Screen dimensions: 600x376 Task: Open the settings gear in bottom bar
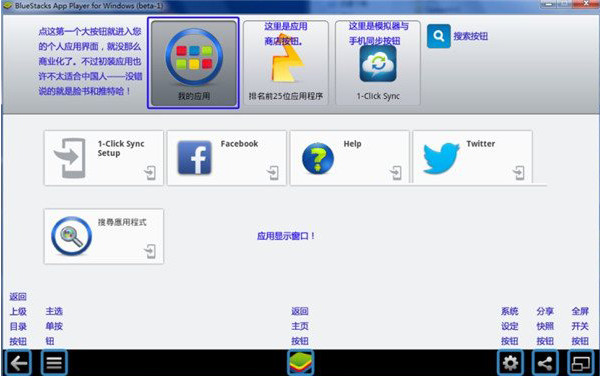pyautogui.click(x=510, y=363)
